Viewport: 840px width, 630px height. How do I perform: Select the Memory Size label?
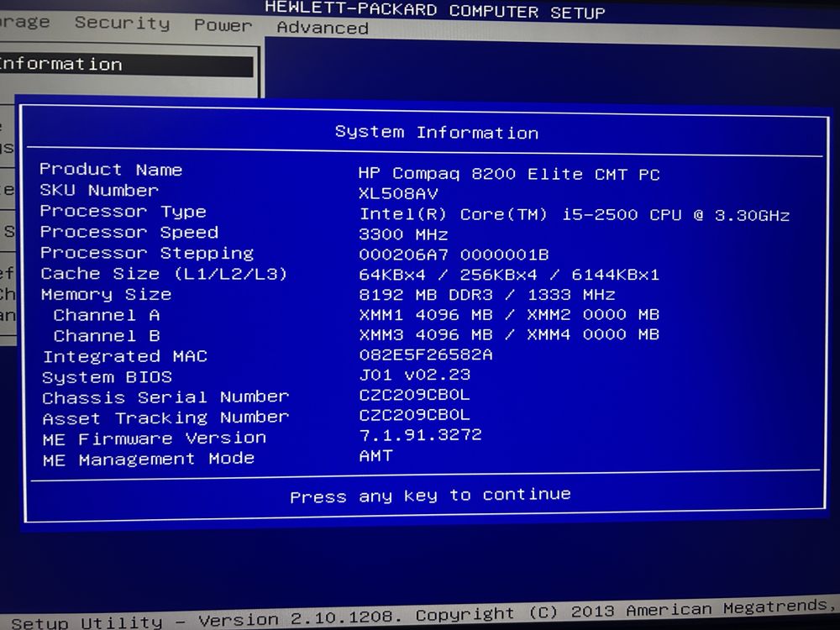tap(106, 294)
